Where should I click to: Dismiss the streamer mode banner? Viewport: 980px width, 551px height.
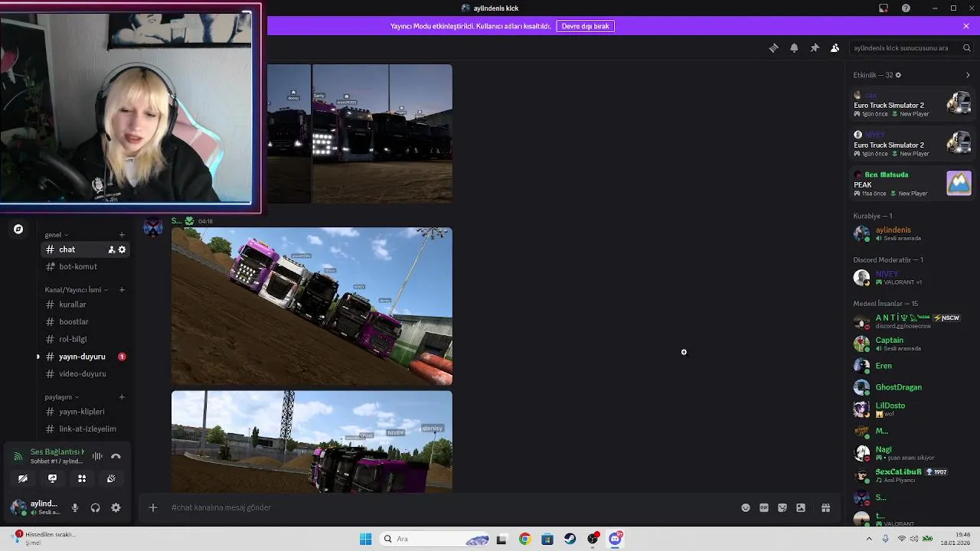point(966,26)
